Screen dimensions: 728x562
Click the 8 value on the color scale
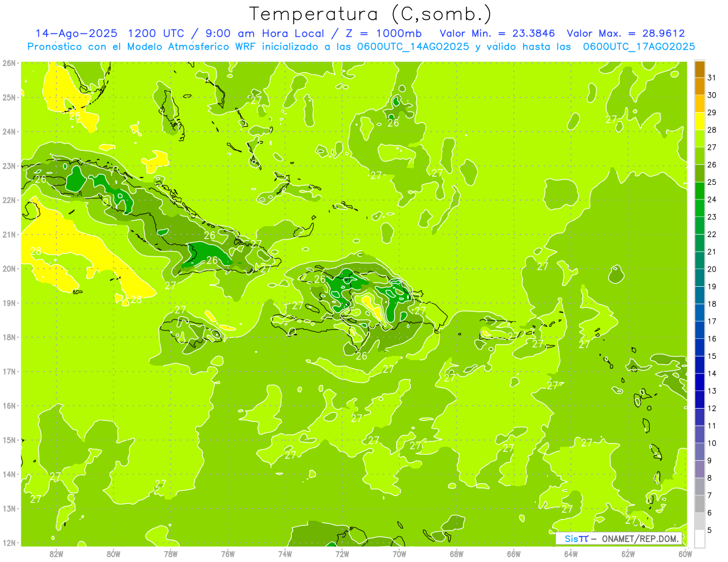(x=710, y=478)
